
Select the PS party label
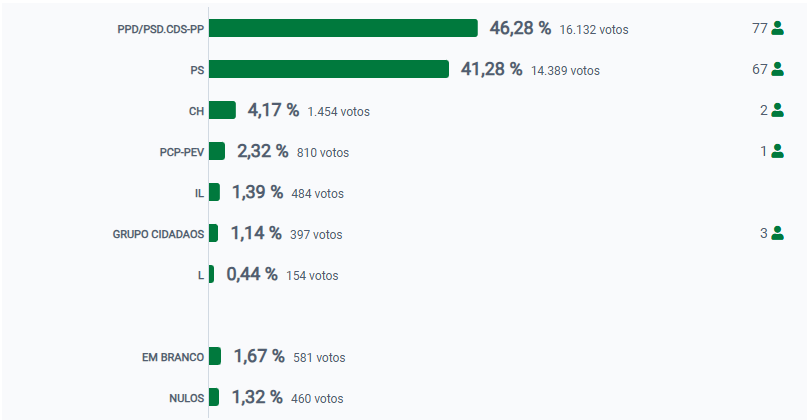197,71
